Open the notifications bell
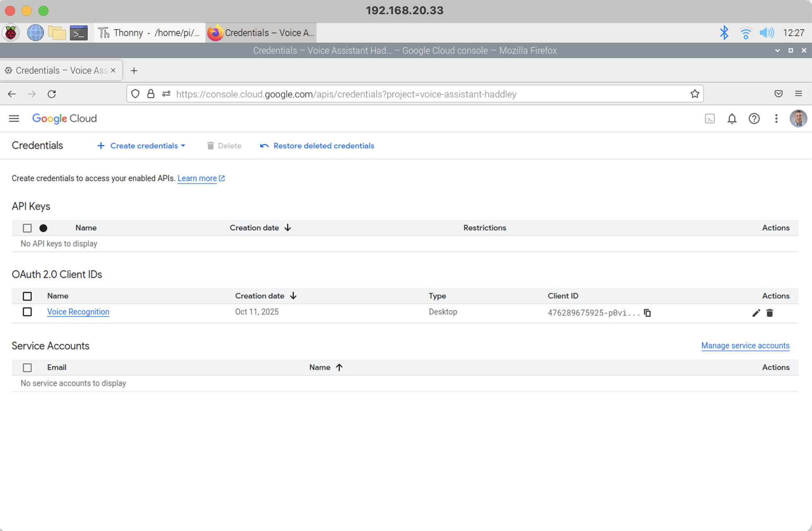The image size is (812, 531). click(x=731, y=119)
